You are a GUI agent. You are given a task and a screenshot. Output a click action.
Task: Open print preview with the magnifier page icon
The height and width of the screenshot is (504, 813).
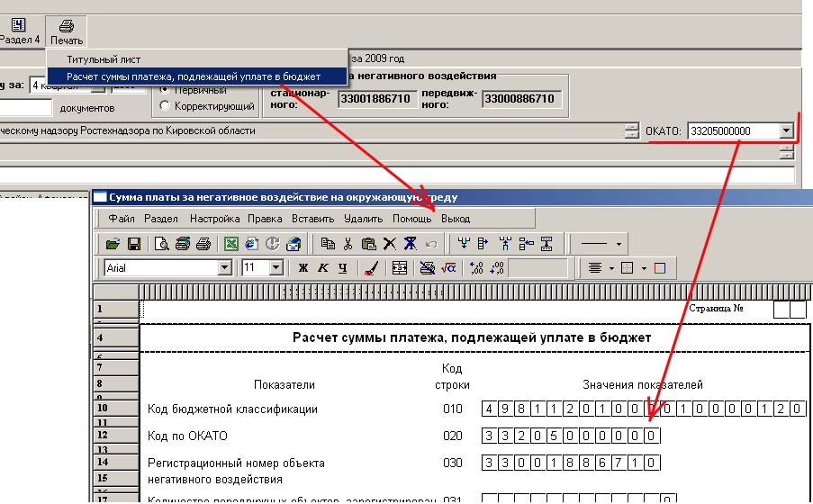pos(162,244)
